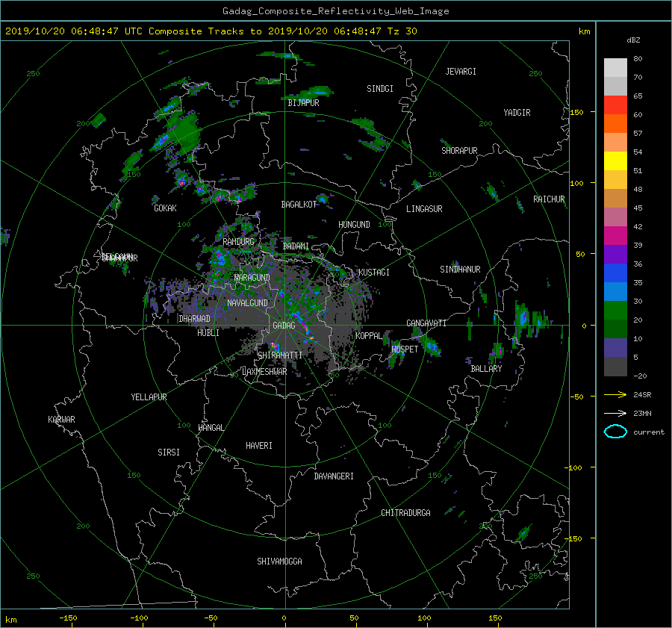Click the GOKAK city label
Image resolution: width=672 pixels, height=628 pixels.
166,208
